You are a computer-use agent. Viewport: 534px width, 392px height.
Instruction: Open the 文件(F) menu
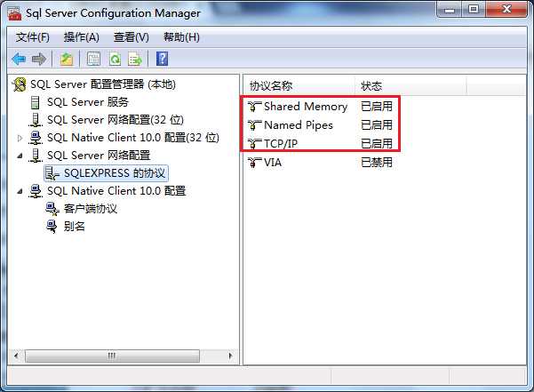tap(32, 37)
